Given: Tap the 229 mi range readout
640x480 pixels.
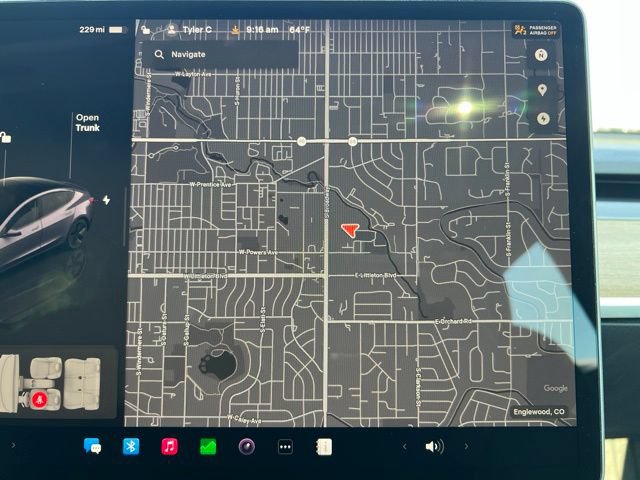Looking at the screenshot, I should (x=92, y=29).
